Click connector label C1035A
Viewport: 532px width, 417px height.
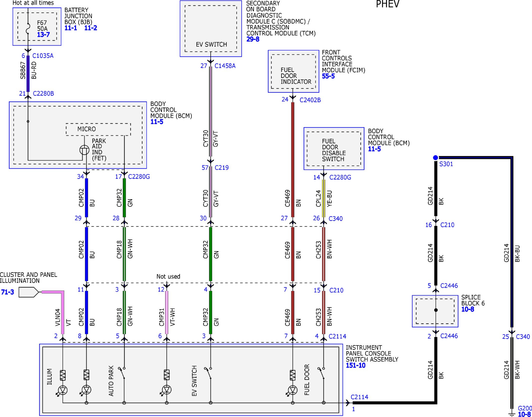coord(43,56)
